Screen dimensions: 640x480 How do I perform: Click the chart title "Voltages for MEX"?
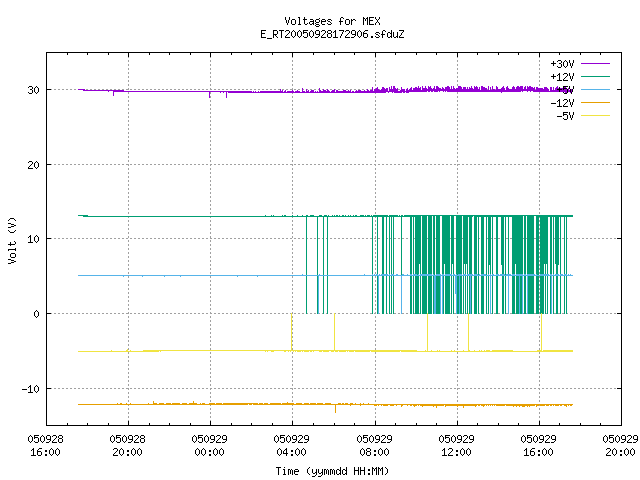click(x=332, y=21)
